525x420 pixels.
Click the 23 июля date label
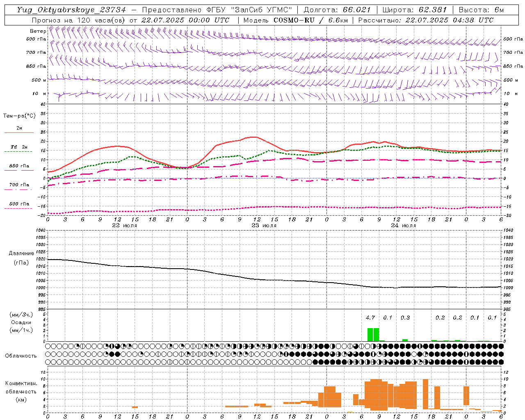(x=264, y=226)
